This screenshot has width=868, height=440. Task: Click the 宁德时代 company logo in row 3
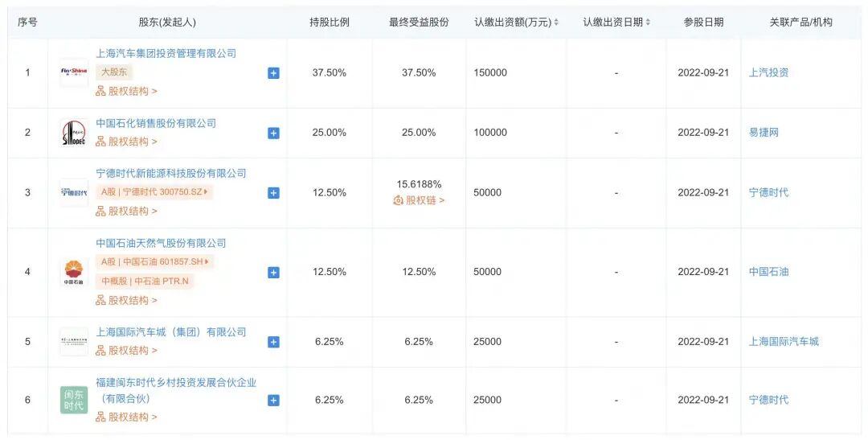pos(74,193)
